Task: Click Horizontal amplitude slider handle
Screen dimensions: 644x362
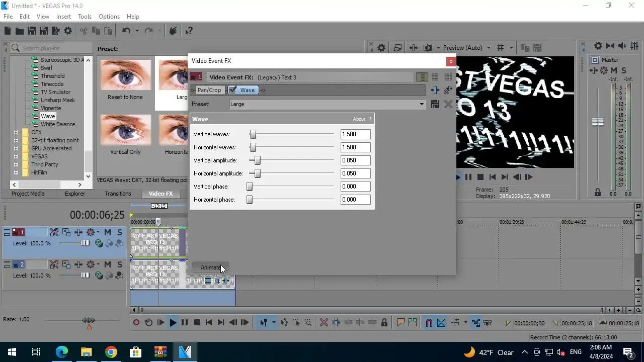Action: pos(258,173)
